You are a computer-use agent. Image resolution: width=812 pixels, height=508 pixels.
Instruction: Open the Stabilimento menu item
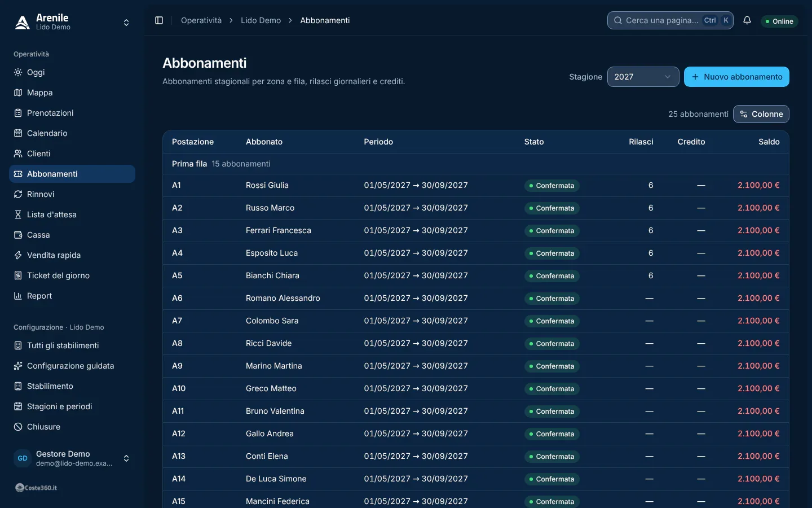[72, 386]
